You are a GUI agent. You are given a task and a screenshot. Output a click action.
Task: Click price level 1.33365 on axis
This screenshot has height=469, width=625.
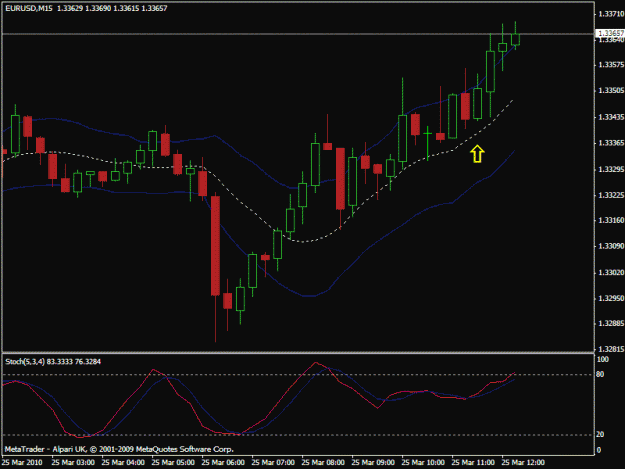click(611, 143)
